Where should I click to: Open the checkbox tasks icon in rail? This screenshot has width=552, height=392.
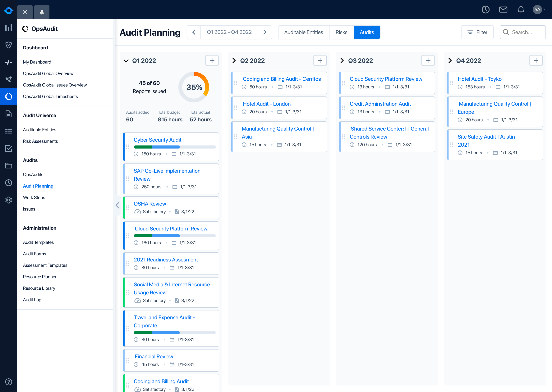click(x=9, y=148)
